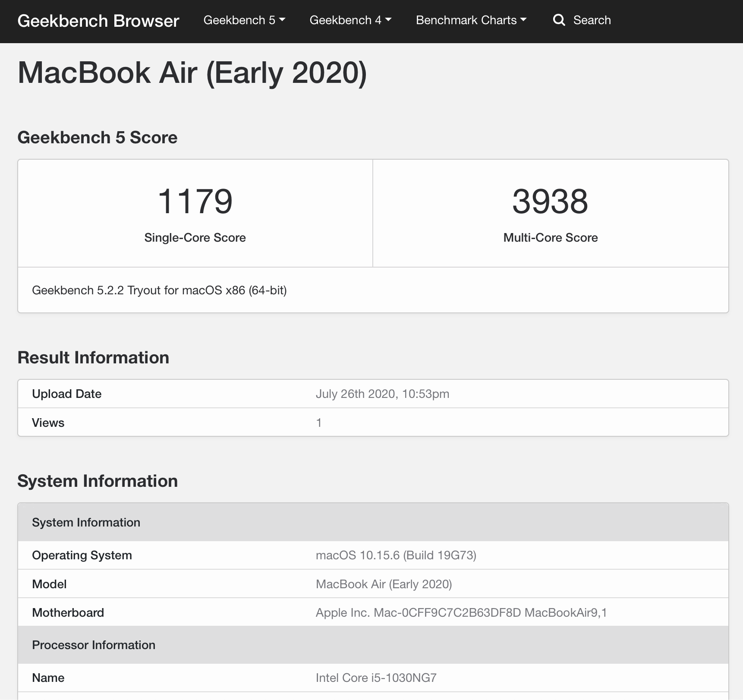Viewport: 743px width, 700px height.
Task: Click the Upload Date label
Action: tap(67, 394)
